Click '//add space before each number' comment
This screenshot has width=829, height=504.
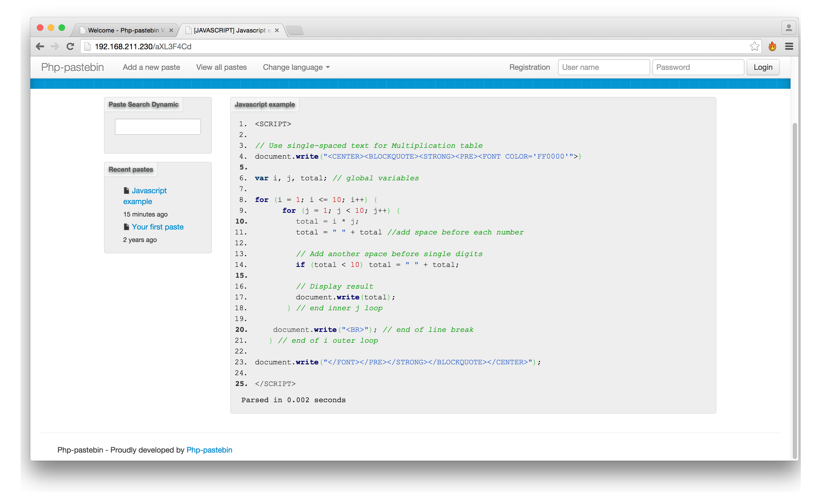click(x=456, y=232)
